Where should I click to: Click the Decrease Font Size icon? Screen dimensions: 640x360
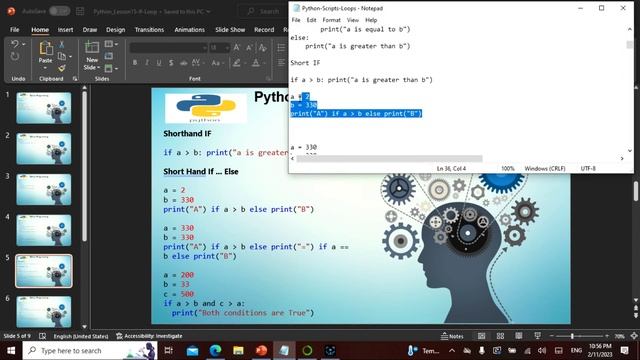249,48
